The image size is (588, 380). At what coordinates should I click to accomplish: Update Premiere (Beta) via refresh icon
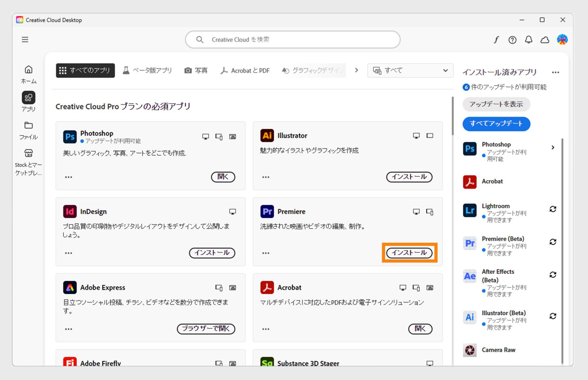pos(553,242)
